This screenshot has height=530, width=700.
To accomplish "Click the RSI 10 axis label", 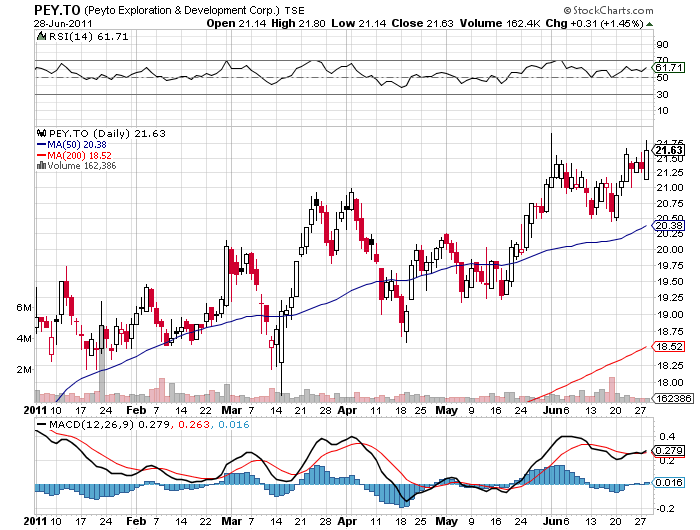I will [662, 110].
